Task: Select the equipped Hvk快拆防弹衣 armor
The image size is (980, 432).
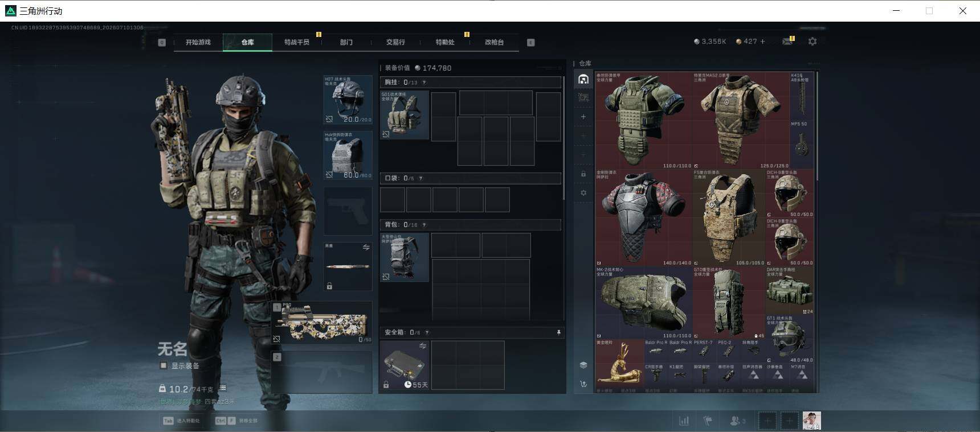Action: pos(348,155)
